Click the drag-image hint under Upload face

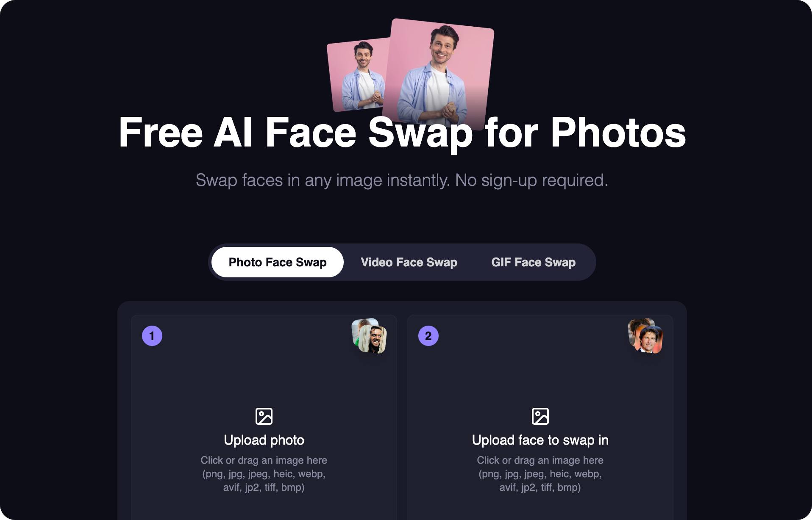(x=540, y=460)
